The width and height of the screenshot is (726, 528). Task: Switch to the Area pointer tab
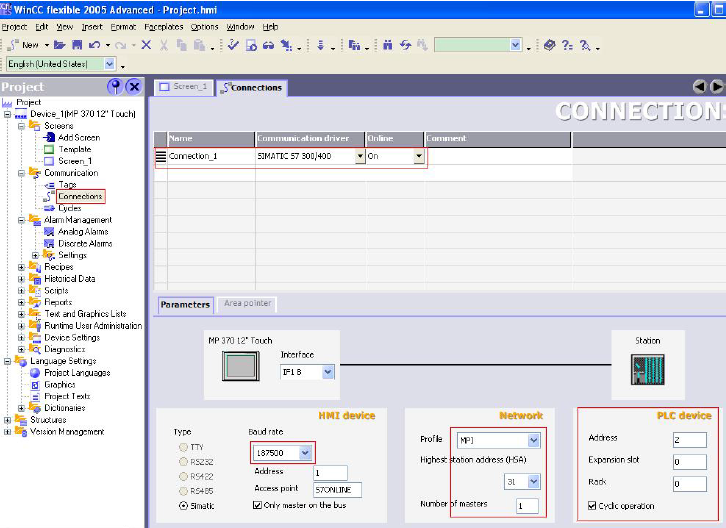click(x=246, y=303)
